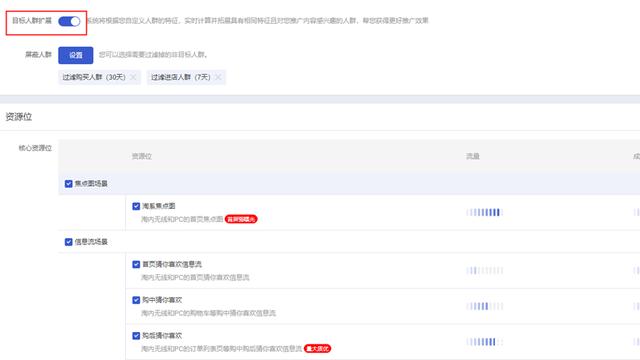
Task: Click the 淘内无线和PC的首页猜你喜欢信息流 description text
Action: pos(195,278)
